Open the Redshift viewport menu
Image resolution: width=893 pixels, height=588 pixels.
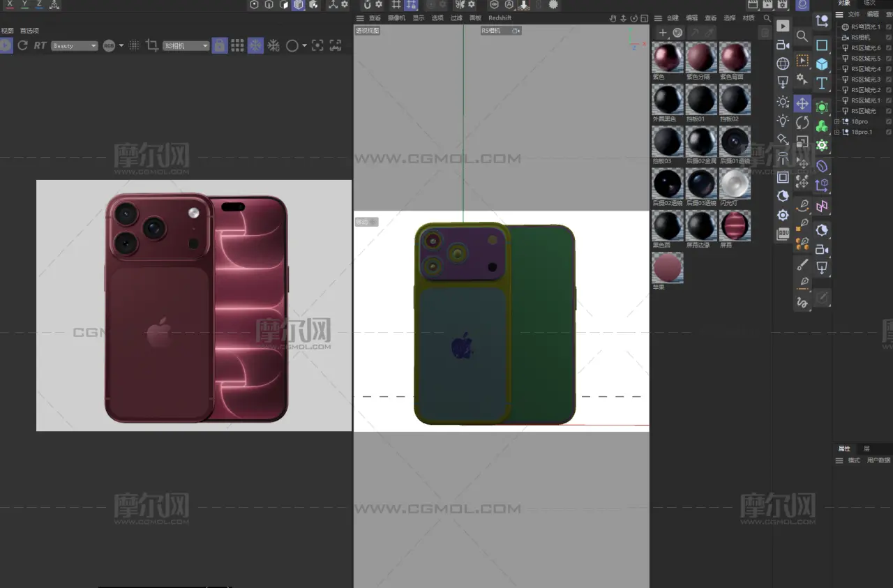coord(500,18)
